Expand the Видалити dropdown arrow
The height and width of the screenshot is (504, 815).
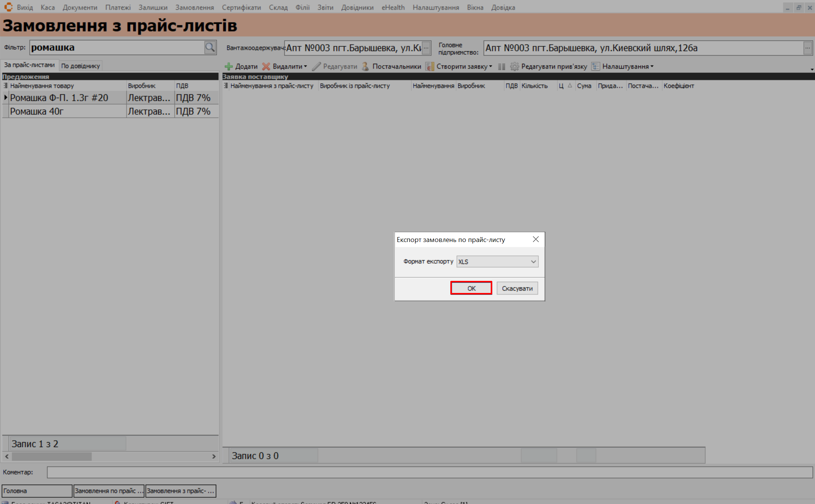point(305,66)
